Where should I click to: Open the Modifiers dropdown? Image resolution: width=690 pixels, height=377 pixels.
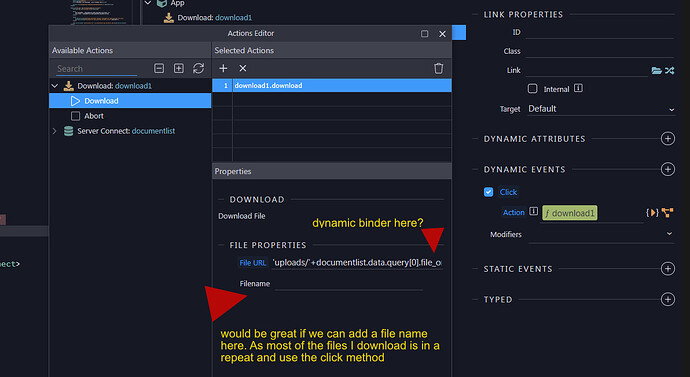601,234
